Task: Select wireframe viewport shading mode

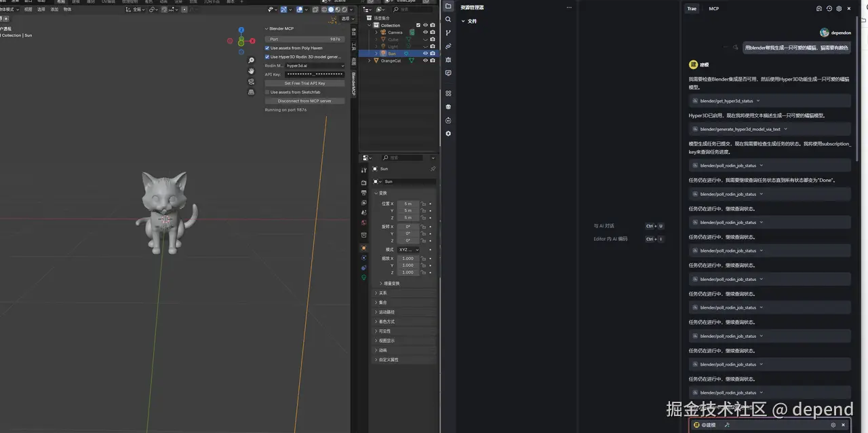Action: tap(324, 10)
